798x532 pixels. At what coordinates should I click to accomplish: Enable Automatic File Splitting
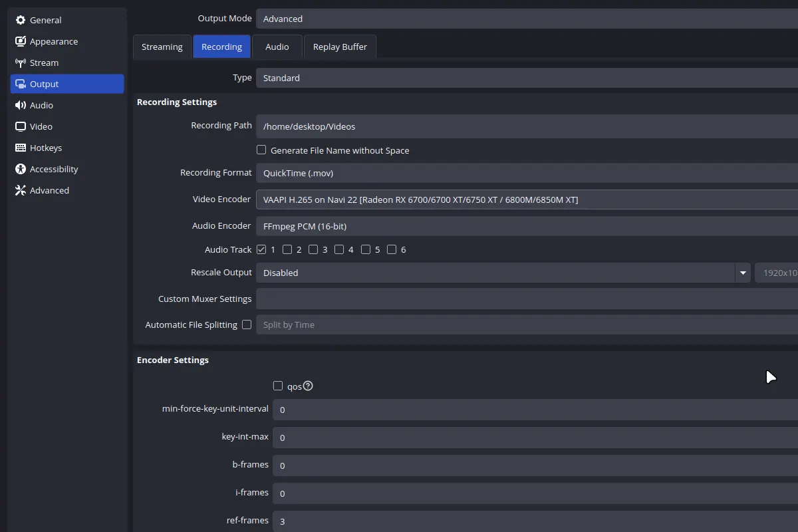247,325
